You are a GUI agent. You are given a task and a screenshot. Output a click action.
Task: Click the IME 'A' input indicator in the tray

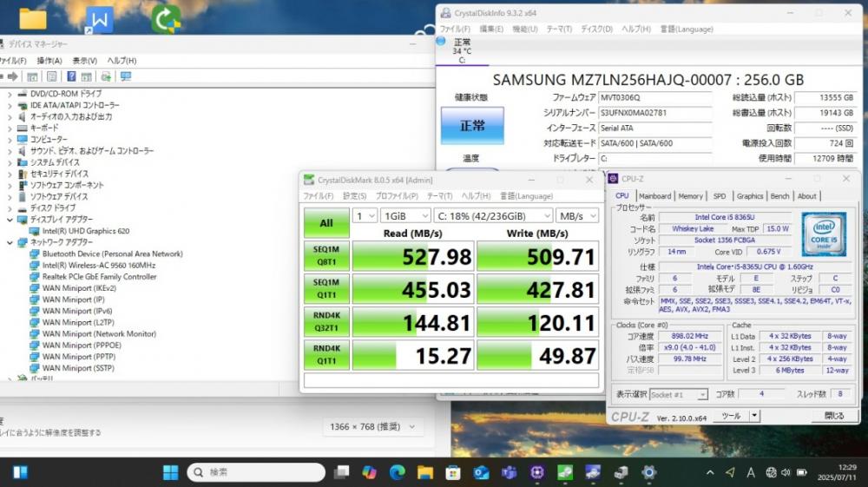click(751, 472)
